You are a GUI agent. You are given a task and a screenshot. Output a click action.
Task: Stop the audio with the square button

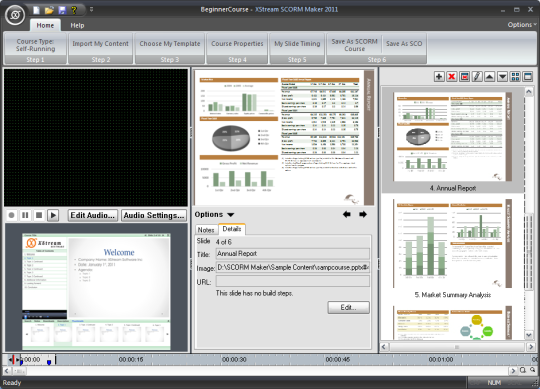point(39,215)
